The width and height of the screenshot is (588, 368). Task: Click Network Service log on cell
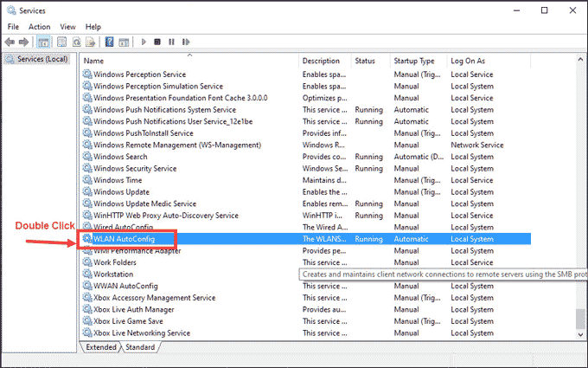(x=477, y=145)
